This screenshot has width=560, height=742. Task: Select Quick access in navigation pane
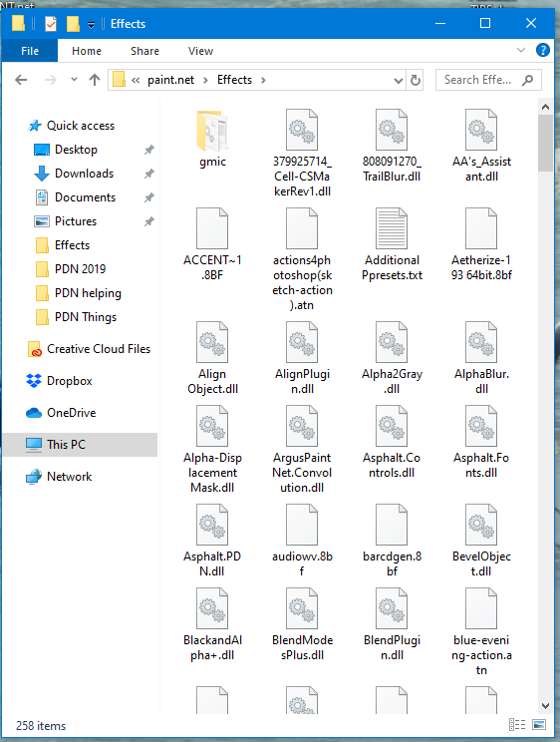(x=81, y=126)
